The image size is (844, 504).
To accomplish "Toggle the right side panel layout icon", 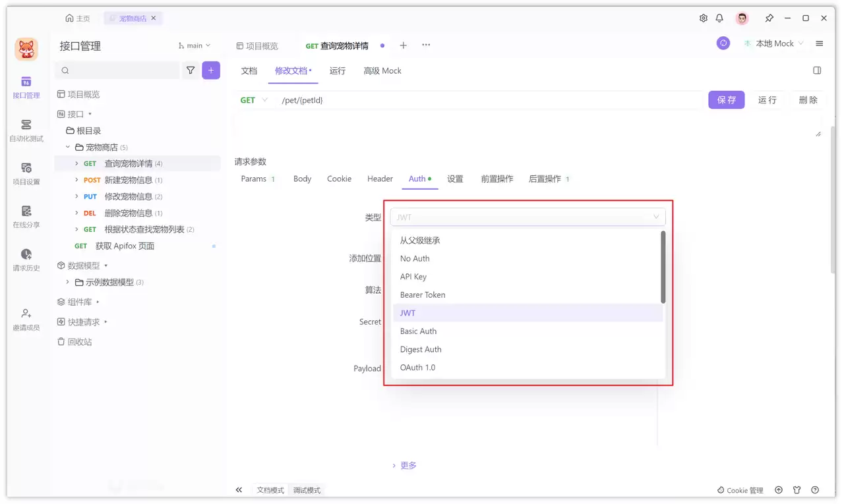I will click(x=817, y=70).
